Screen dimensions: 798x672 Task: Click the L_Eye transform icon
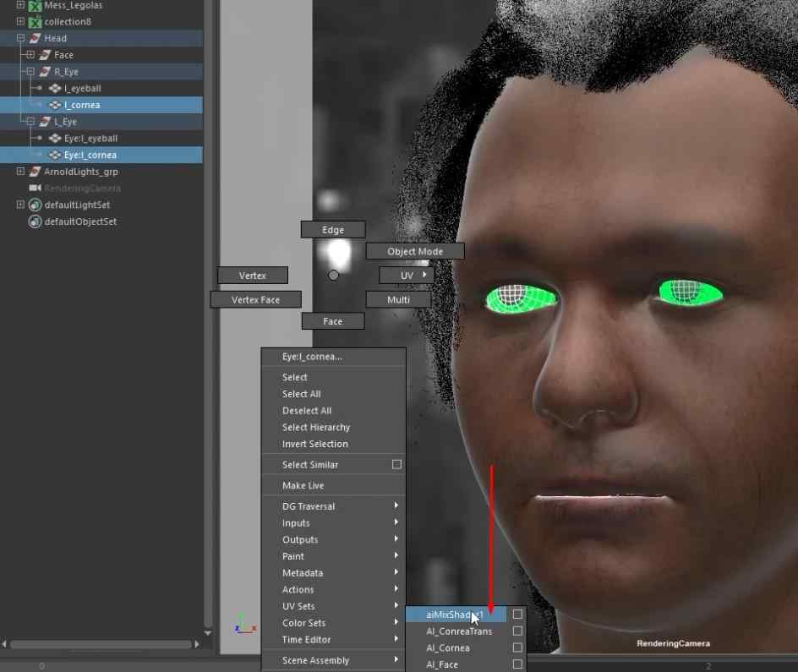pyautogui.click(x=45, y=122)
